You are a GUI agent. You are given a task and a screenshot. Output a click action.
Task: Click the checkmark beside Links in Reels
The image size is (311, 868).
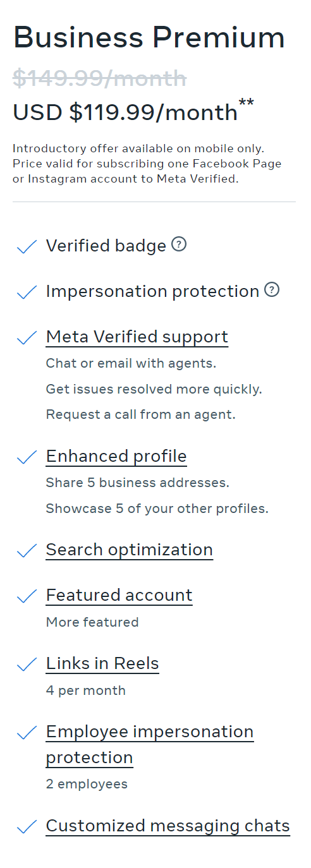tap(27, 664)
